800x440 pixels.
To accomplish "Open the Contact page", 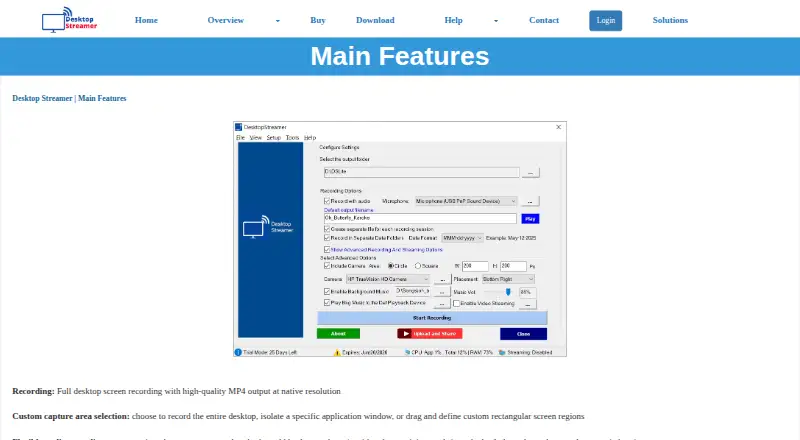I will 544,20.
